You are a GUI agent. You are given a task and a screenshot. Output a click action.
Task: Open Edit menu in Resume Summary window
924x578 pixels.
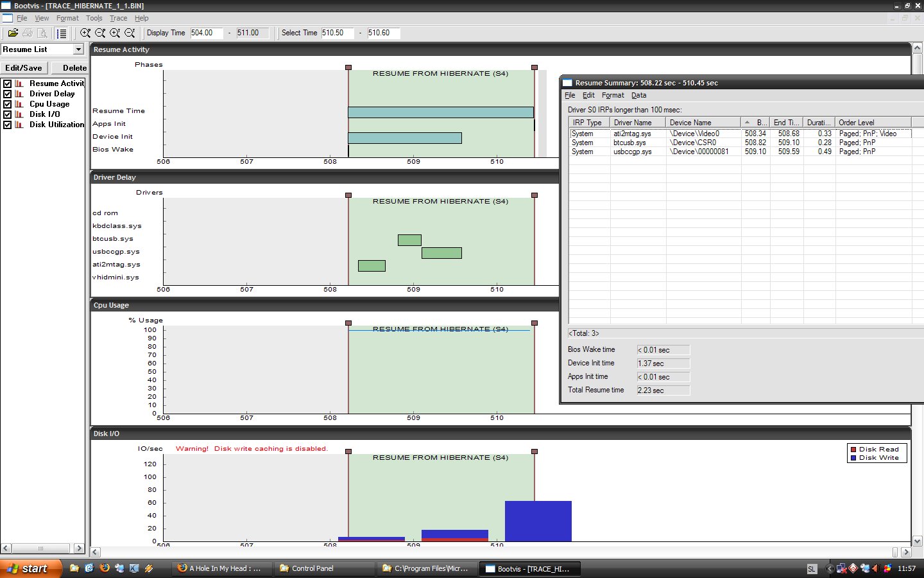588,95
